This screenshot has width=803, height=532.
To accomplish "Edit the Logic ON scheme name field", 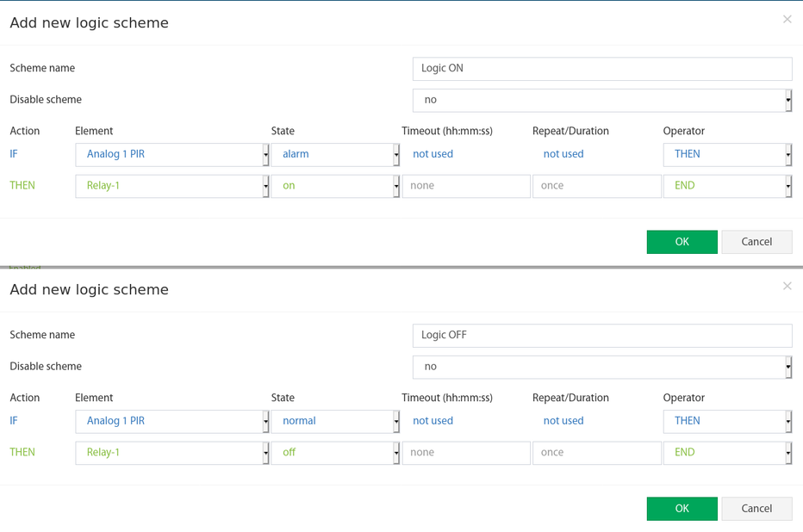I will click(602, 69).
